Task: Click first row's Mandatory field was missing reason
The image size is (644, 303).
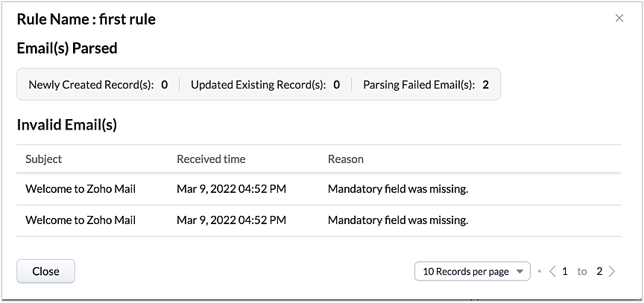Action: tap(398, 189)
